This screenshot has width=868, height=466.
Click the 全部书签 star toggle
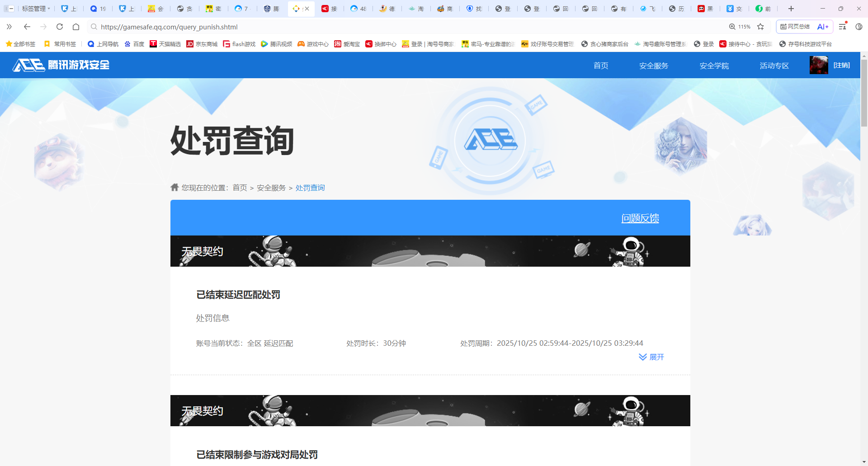(x=9, y=44)
